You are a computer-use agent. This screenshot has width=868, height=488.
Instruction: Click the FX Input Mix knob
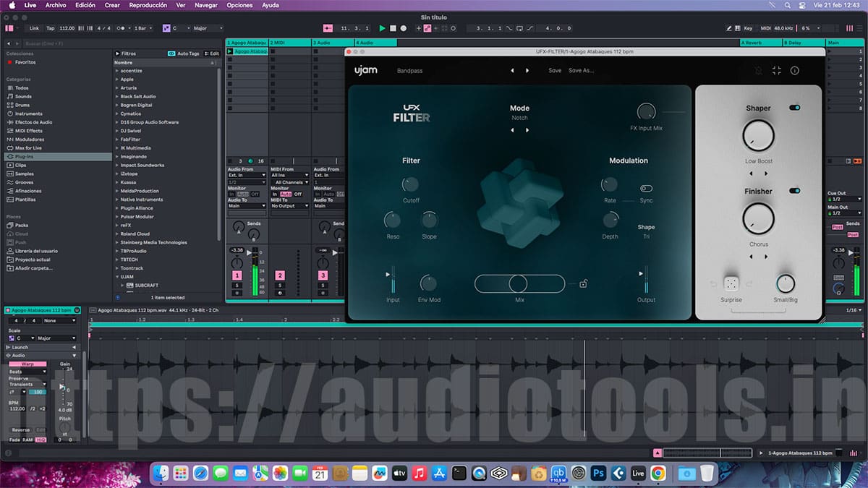[x=646, y=111]
